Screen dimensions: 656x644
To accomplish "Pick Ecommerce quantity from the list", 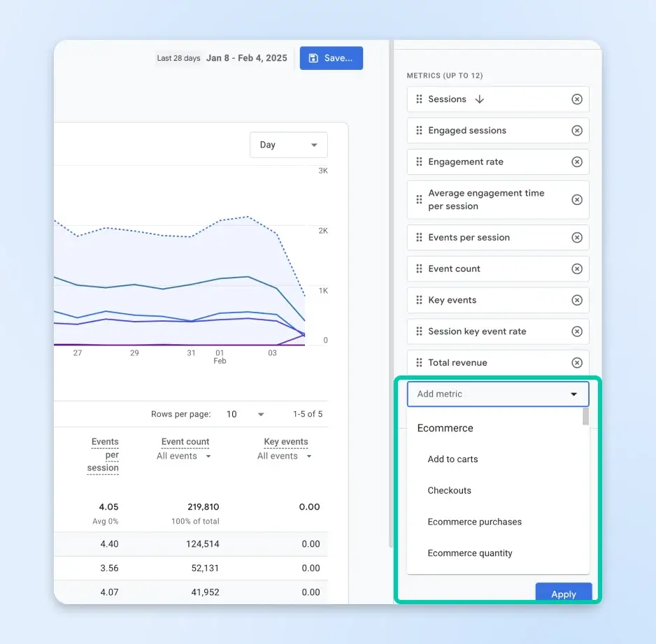I will pyautogui.click(x=470, y=554).
